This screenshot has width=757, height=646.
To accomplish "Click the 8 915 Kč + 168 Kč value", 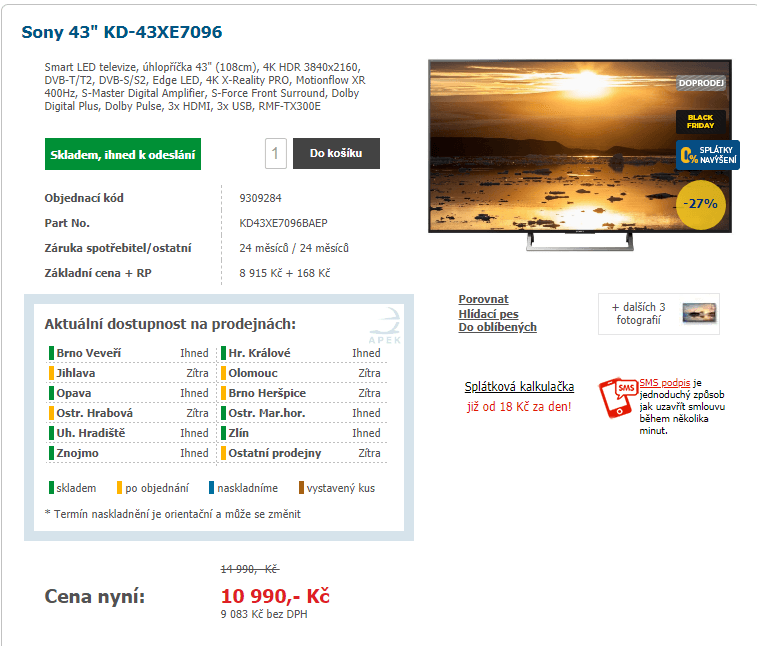I will pos(285,273).
